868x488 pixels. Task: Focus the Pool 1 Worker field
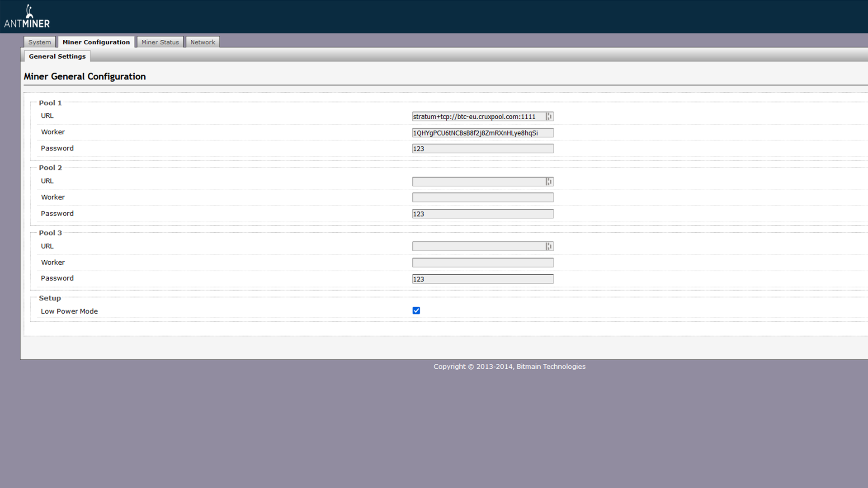[482, 133]
